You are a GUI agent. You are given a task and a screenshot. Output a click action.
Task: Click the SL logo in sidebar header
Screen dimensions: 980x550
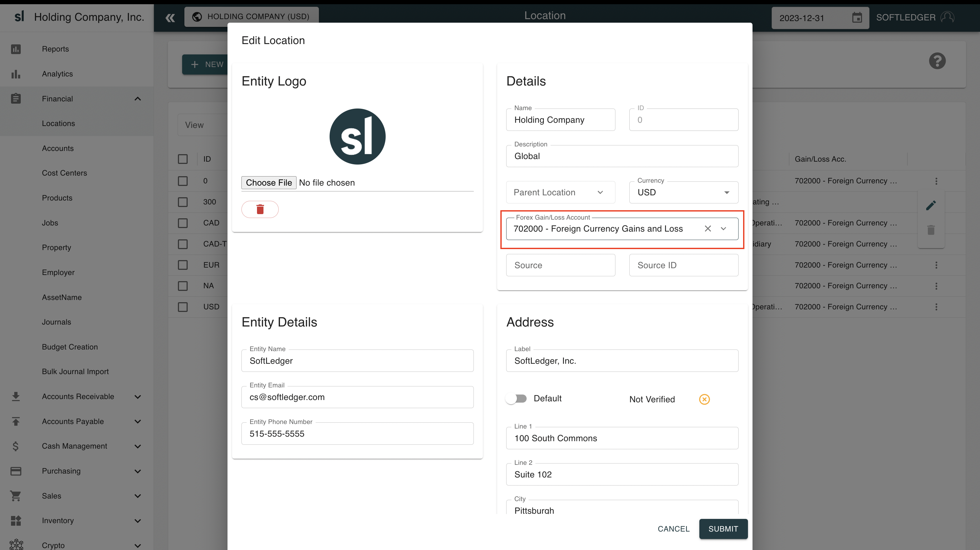coord(19,17)
